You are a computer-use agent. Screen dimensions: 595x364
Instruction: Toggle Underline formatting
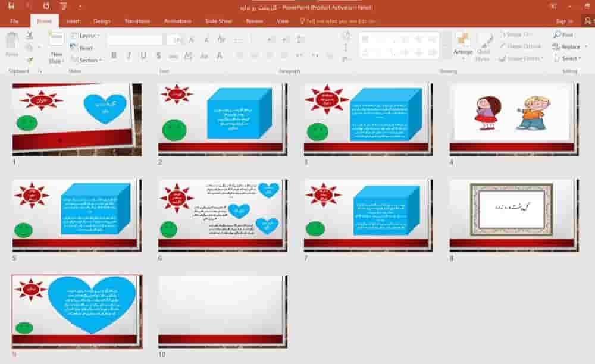(x=143, y=56)
